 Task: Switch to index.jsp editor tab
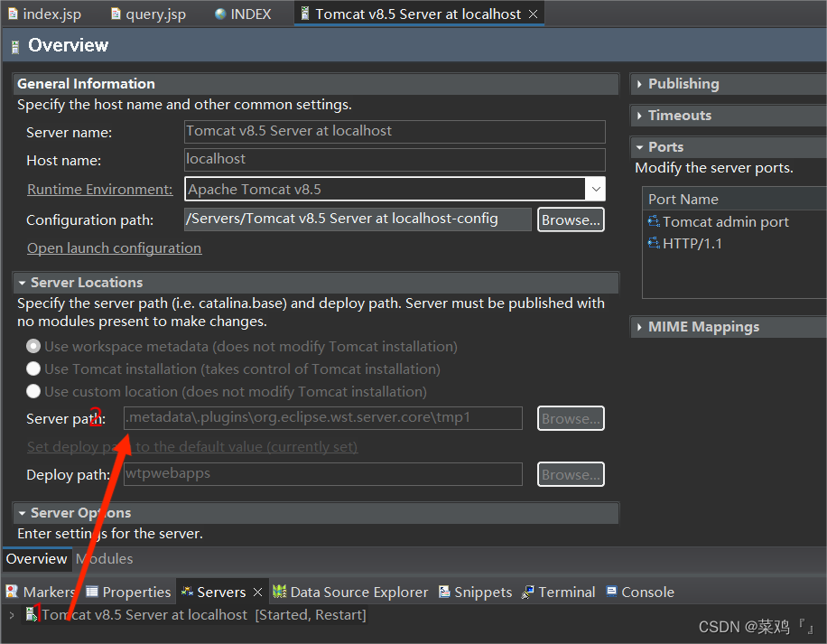click(x=45, y=14)
